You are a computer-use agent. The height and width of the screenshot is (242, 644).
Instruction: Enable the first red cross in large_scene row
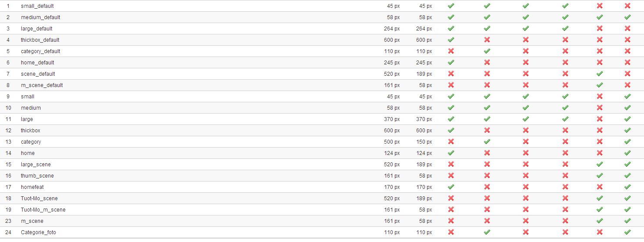pyautogui.click(x=451, y=164)
